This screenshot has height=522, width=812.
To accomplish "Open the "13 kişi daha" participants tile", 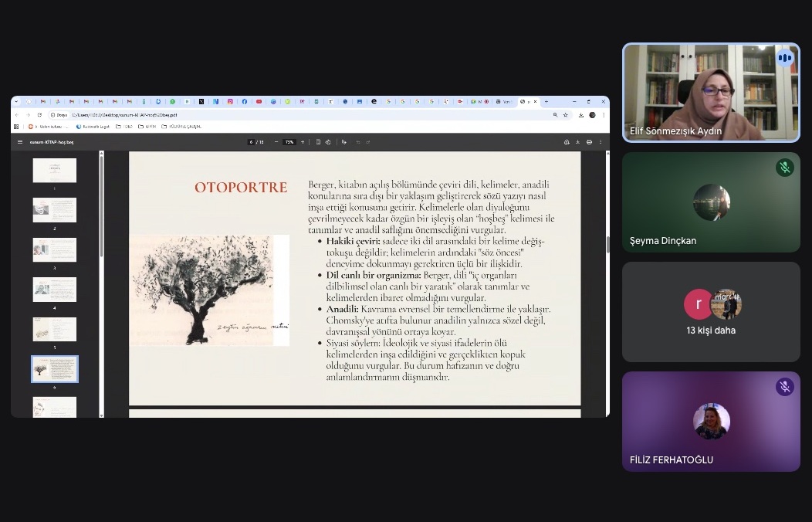I will [x=711, y=312].
